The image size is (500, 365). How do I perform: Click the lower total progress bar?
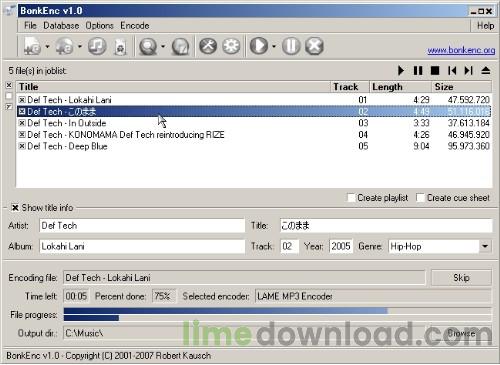(277, 318)
